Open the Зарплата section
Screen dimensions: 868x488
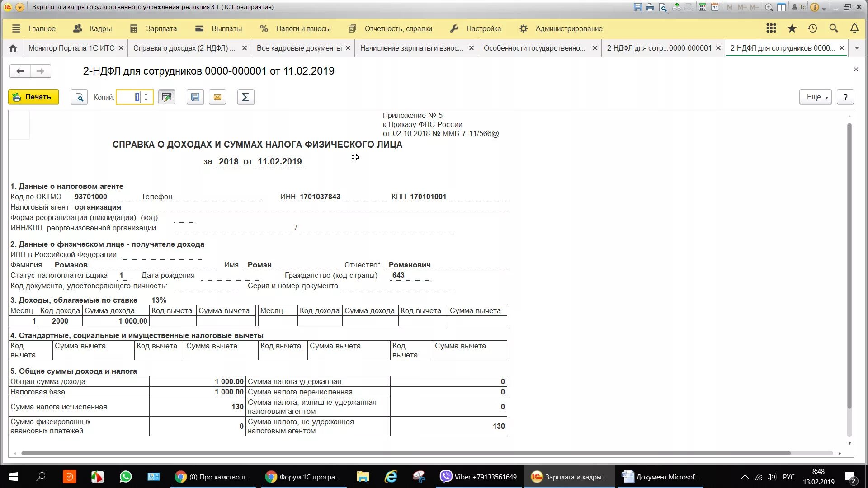[154, 28]
